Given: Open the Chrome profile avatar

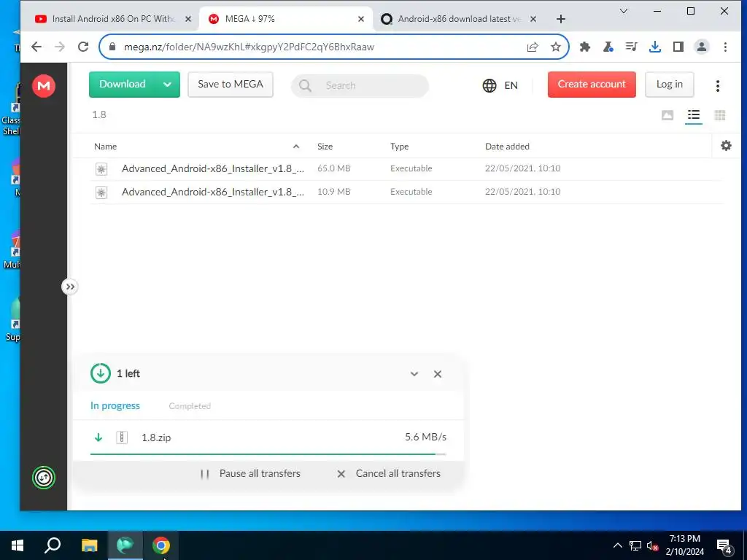Looking at the screenshot, I should (x=702, y=47).
